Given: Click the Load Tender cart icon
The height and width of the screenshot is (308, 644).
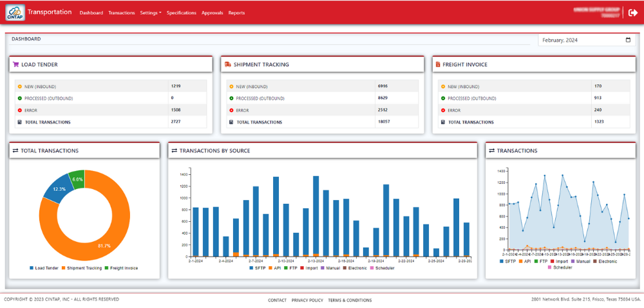Looking at the screenshot, I should (x=16, y=64).
